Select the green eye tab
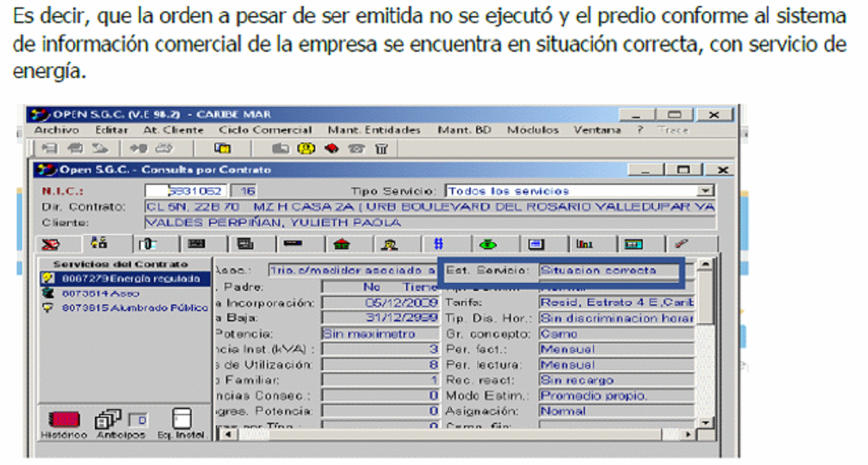Viewport: 868px width, 465px height. [x=487, y=245]
